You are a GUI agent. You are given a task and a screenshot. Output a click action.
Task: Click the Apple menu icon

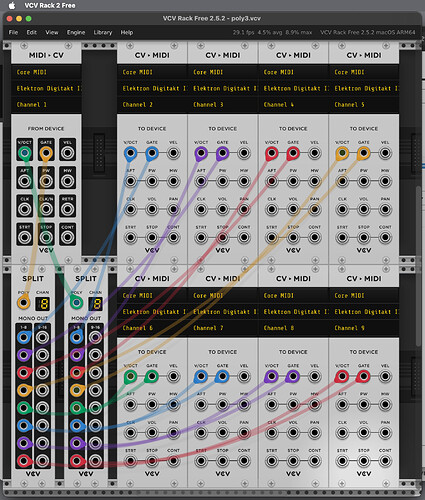(12, 5)
